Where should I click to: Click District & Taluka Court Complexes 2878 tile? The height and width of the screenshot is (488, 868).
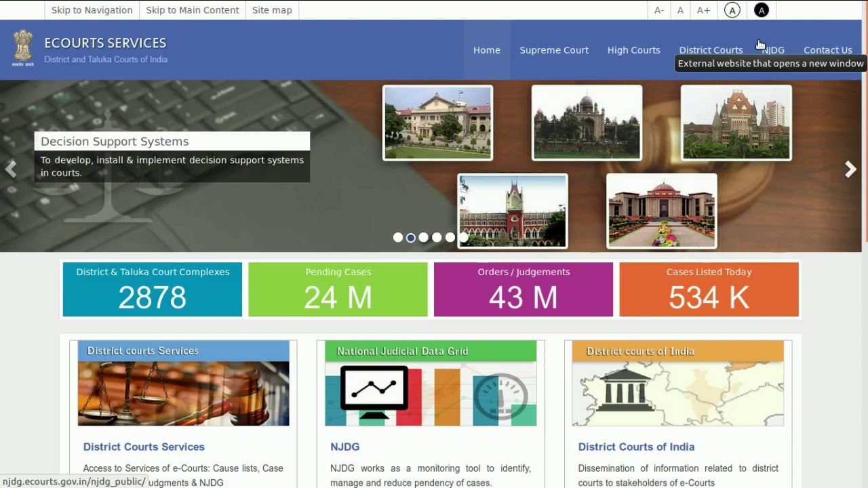pos(153,289)
